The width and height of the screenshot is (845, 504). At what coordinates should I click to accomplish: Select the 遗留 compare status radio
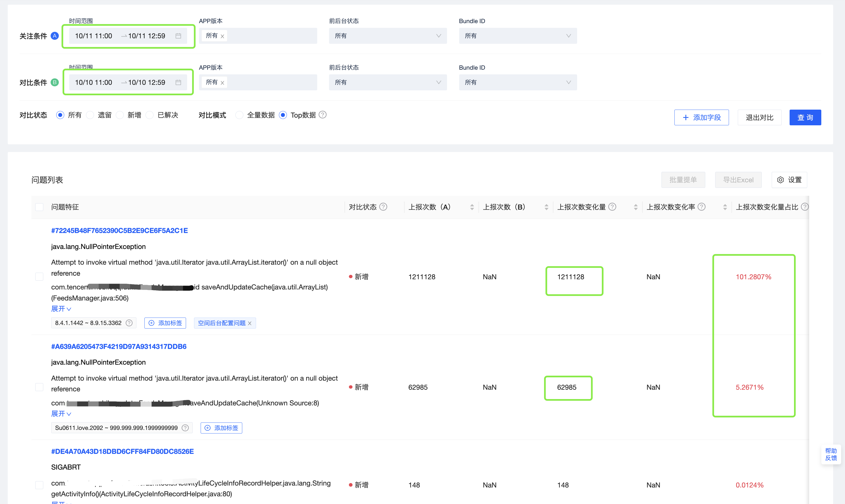(x=90, y=115)
